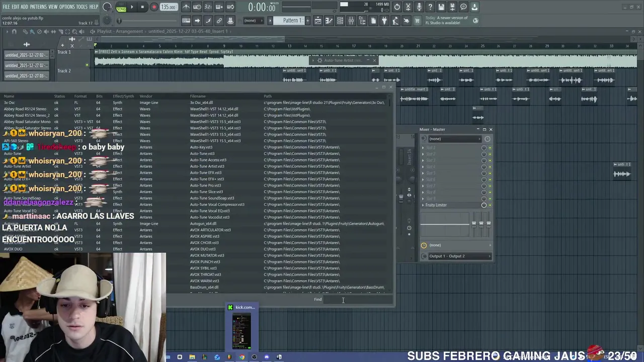Toggle the metronome icon
644x362 pixels.
[x=186, y=7]
